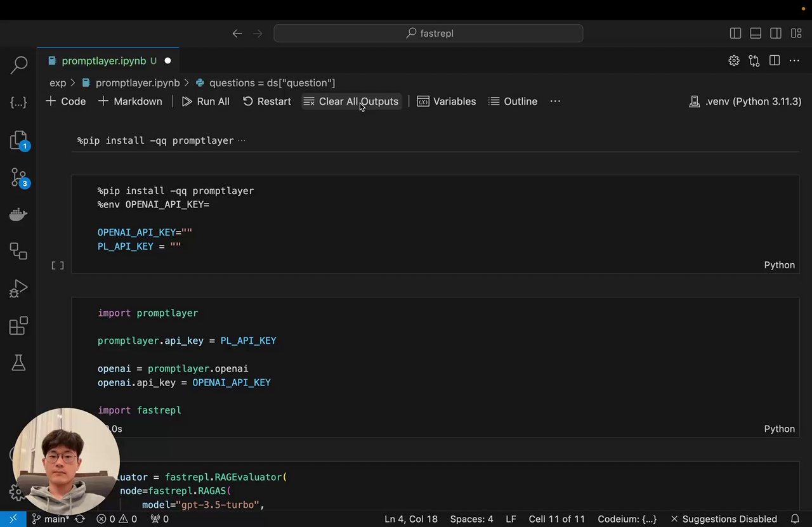Select the .venv (Python 3.11.3) kernel picker
The width and height of the screenshot is (812, 527).
coord(745,101)
